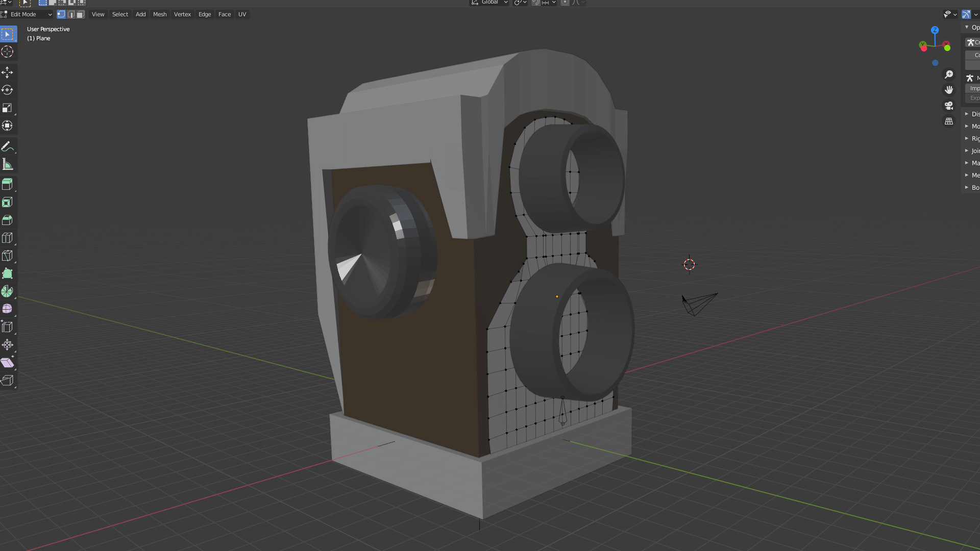
Task: Toggle the camera view icon
Action: [x=949, y=106]
